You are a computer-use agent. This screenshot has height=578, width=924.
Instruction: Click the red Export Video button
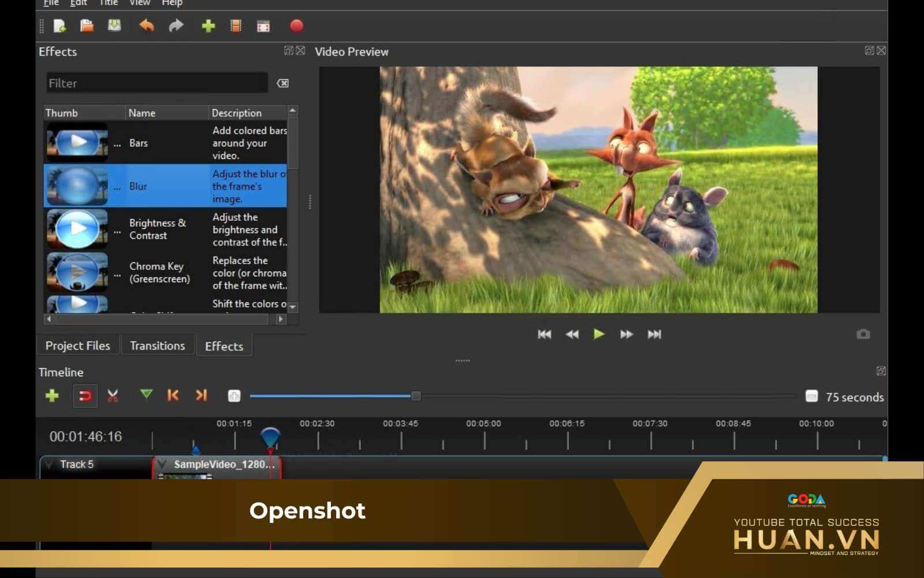(296, 26)
